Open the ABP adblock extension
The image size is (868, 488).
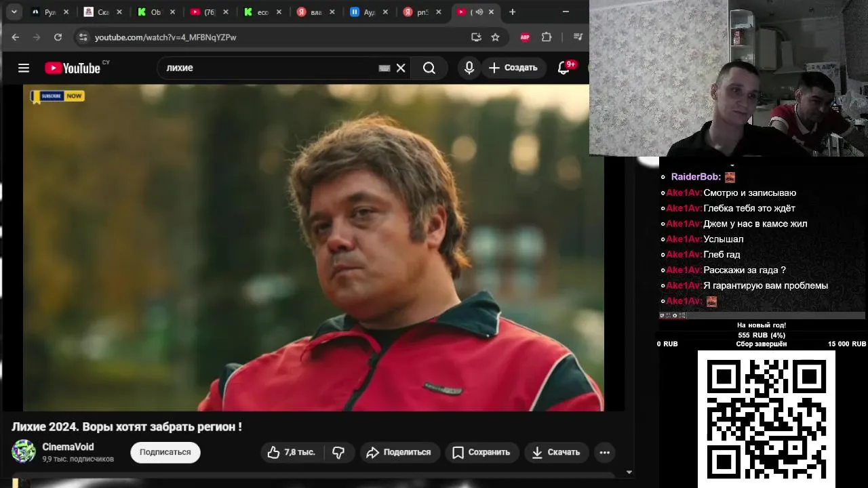point(525,37)
